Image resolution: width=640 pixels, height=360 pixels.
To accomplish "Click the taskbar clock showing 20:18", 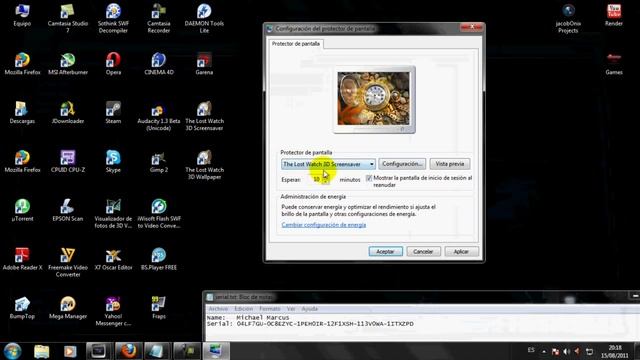I will tap(615, 351).
